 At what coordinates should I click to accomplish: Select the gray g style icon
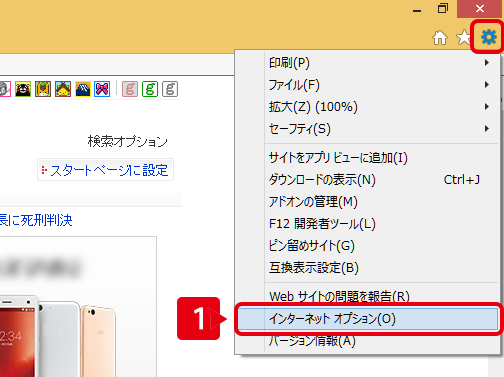tap(170, 89)
